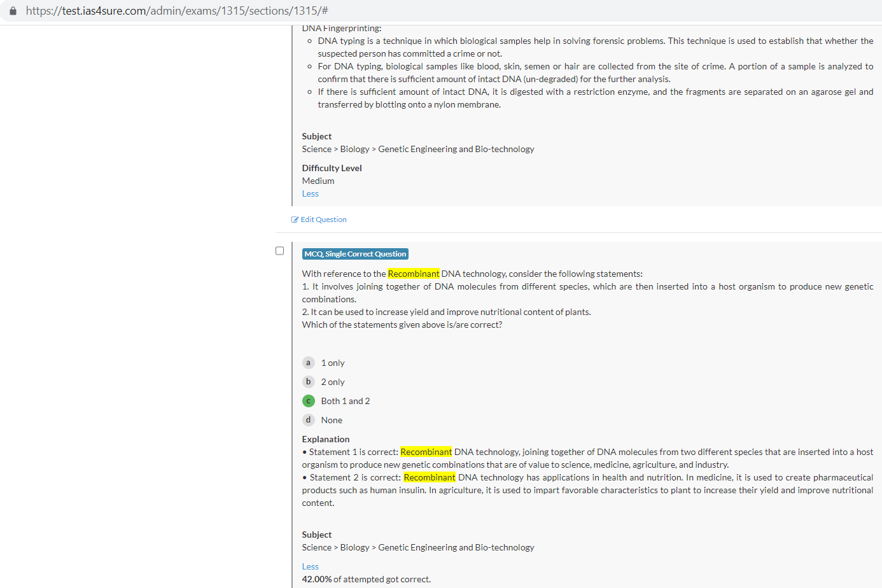882x588 pixels.
Task: Select the option a circle
Action: [x=308, y=363]
